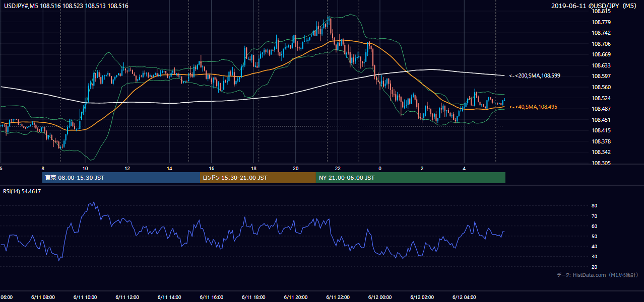Click hour 22 on the price chart axis
Screen dimensions: 644x302
pyautogui.click(x=338, y=169)
